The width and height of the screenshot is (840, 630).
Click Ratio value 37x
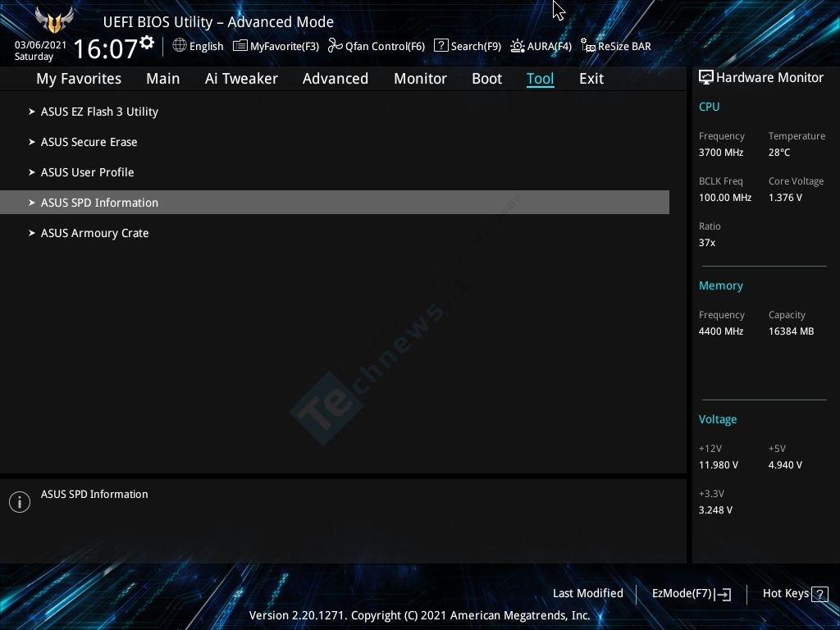[x=706, y=243]
